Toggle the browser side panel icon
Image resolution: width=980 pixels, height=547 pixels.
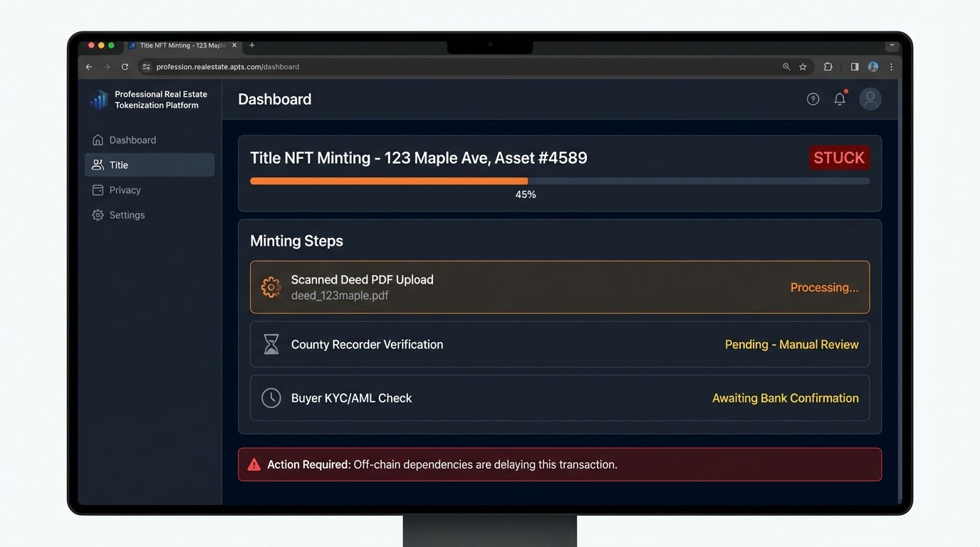(855, 67)
